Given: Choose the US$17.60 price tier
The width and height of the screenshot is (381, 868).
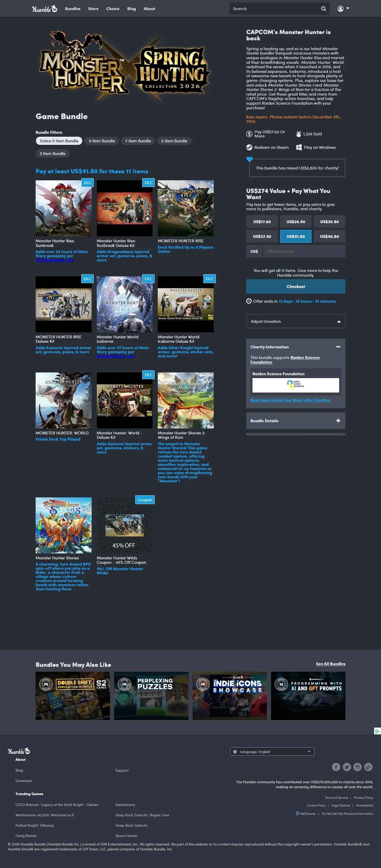Looking at the screenshot, I should coord(262,222).
